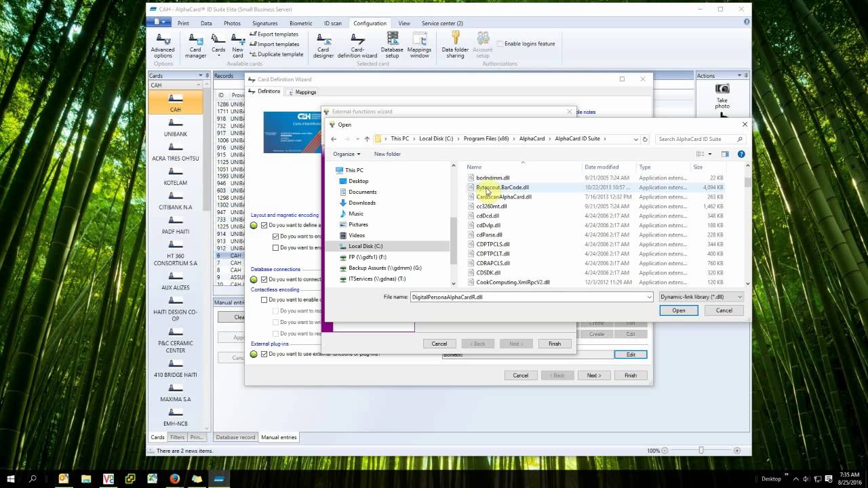The height and width of the screenshot is (488, 868).
Task: Select CookComputing.XmlRpcV2.dll file
Action: (513, 282)
